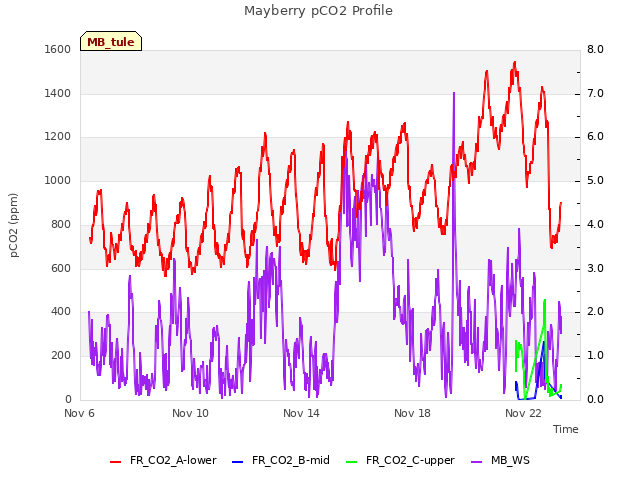Click the highest red pCO2 peak
Image resolution: width=640 pixels, height=480 pixels.
click(x=515, y=62)
